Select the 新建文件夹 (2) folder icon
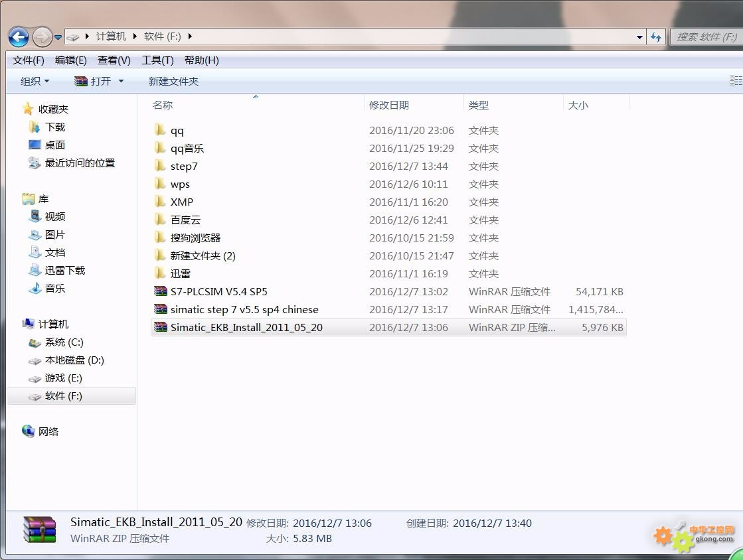Viewport: 743px width, 560px height. 160,256
